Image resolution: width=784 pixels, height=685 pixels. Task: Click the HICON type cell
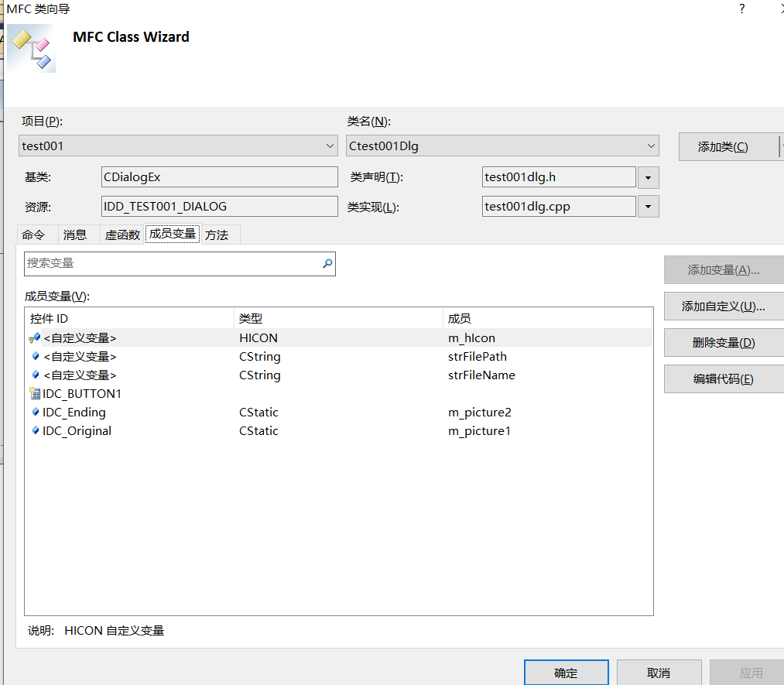point(258,338)
